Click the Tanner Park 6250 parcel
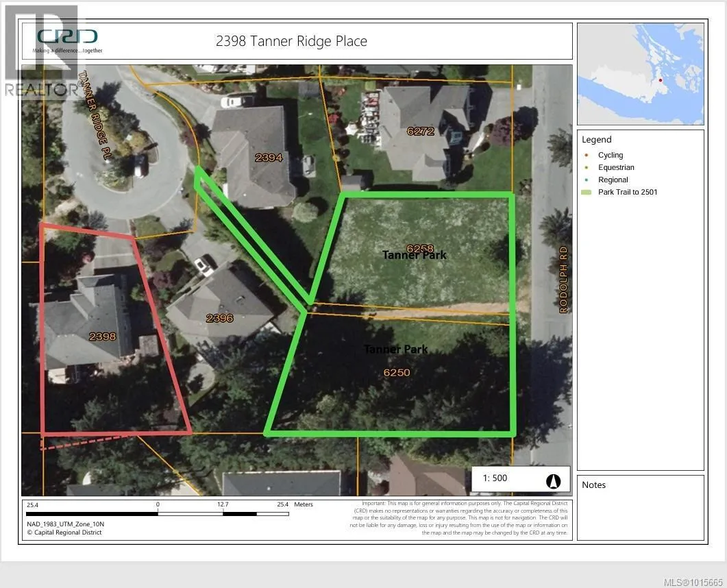 tap(396, 372)
